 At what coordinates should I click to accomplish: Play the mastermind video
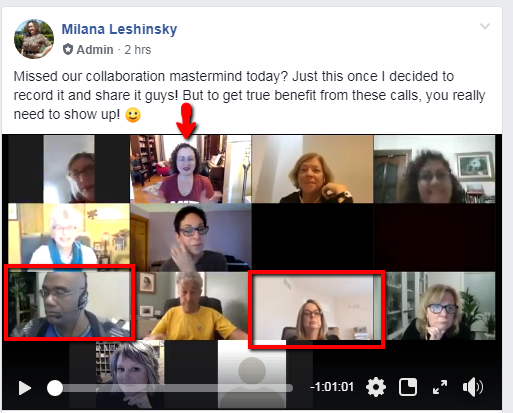tap(25, 388)
